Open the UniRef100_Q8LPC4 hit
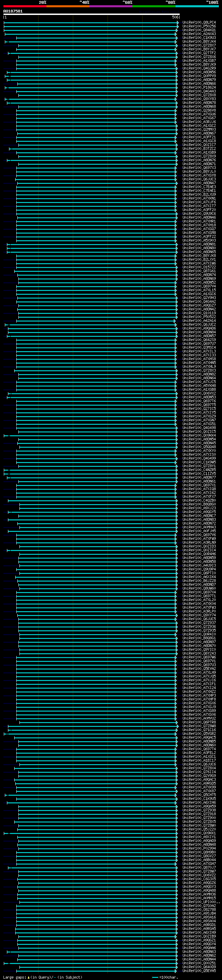This screenshot has width=222, height=980. tap(199, 23)
